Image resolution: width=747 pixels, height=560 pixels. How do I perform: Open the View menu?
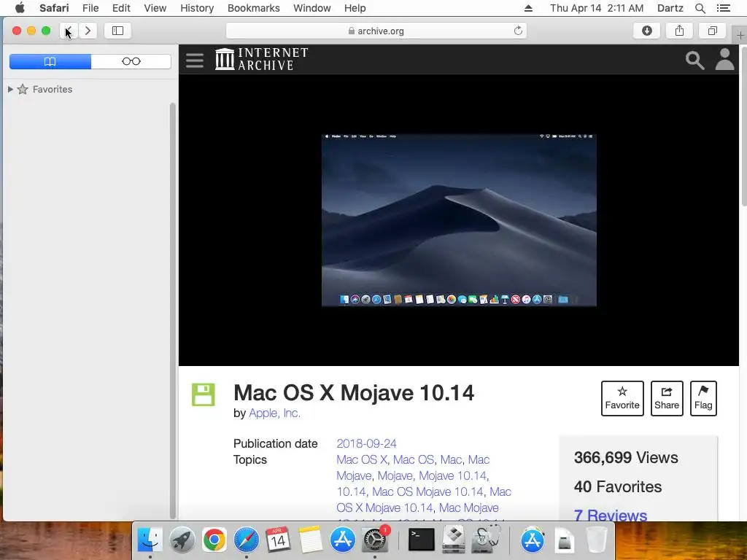pos(155,8)
